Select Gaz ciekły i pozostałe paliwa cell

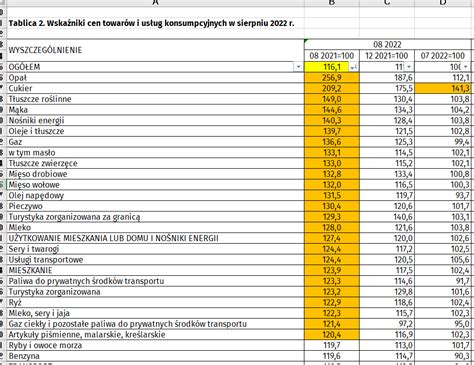[x=155, y=324]
